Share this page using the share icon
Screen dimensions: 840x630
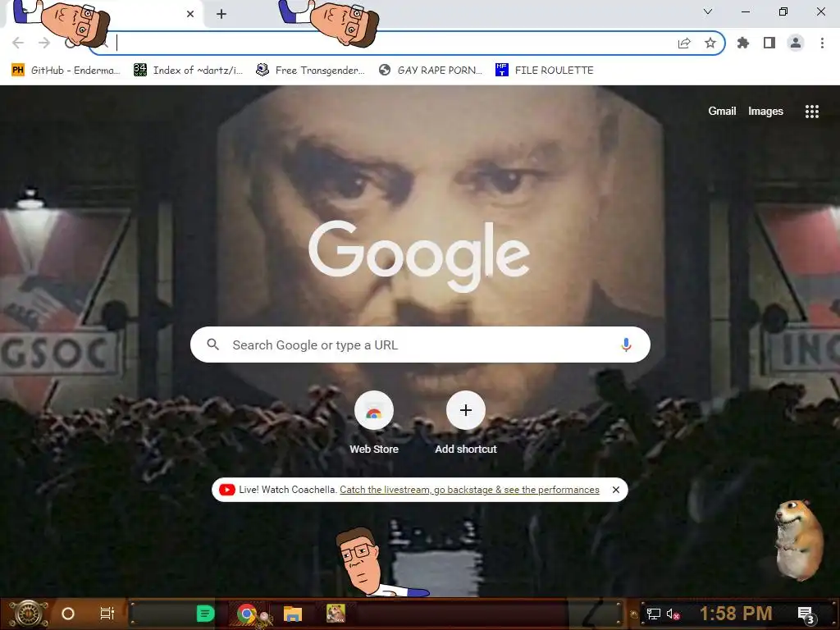point(684,43)
